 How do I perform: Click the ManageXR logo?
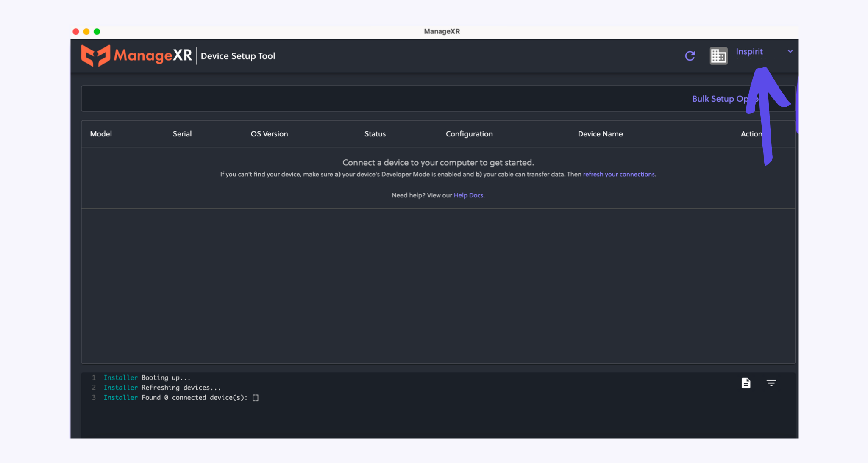click(x=136, y=56)
